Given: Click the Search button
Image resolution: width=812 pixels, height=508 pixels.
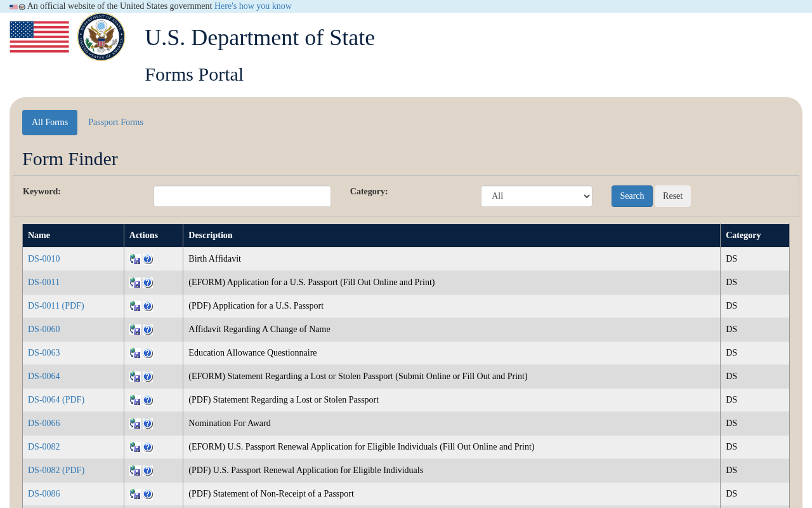Looking at the screenshot, I should pos(632,196).
